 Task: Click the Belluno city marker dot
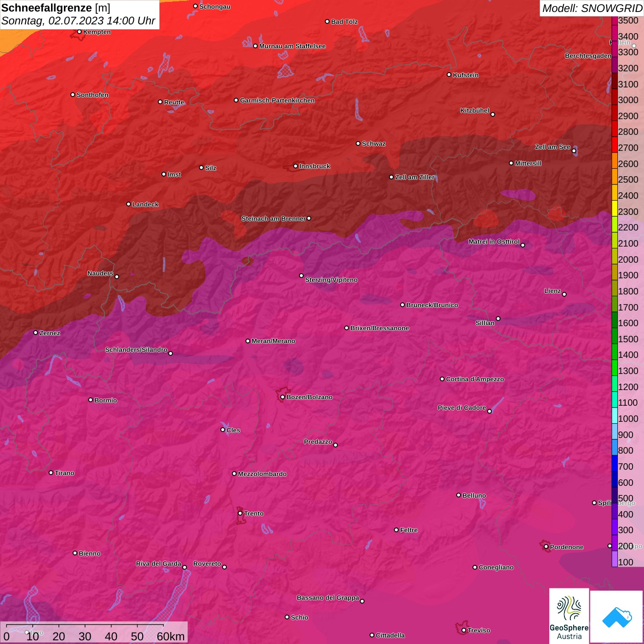459,495
